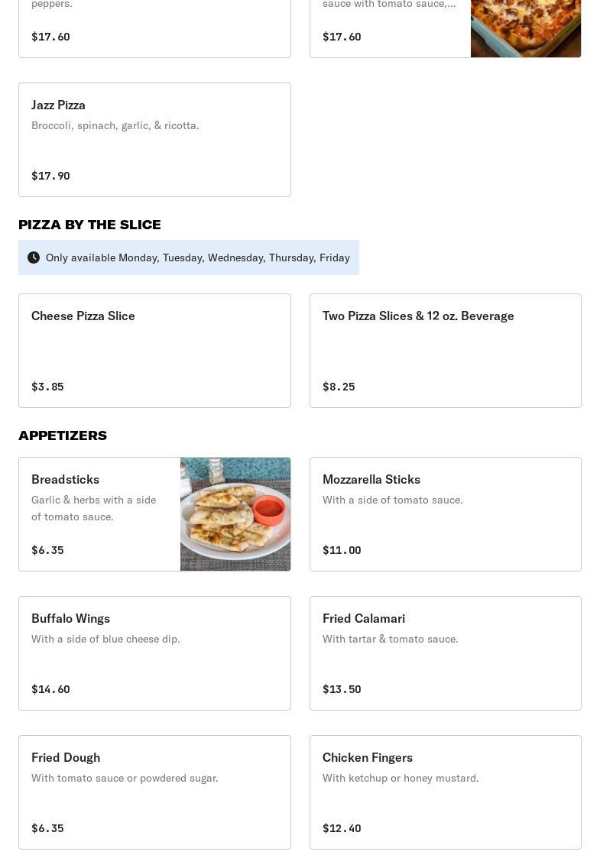Image resolution: width=600 pixels, height=868 pixels.
Task: Open the Breadsticks item title
Action: pyautogui.click(x=66, y=479)
